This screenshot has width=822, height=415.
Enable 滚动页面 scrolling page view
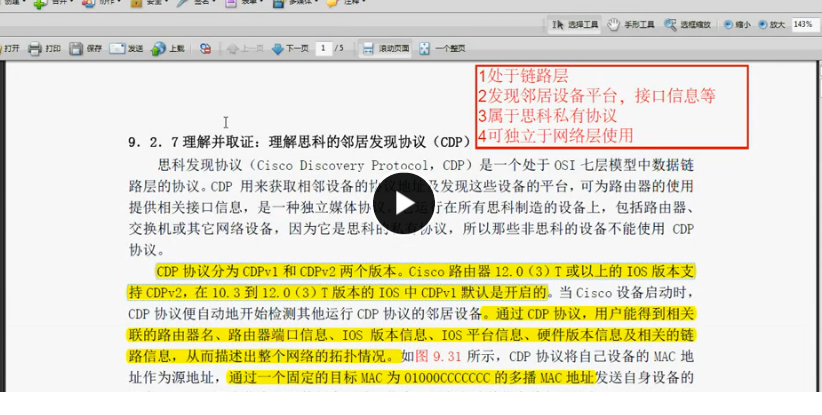pos(386,49)
